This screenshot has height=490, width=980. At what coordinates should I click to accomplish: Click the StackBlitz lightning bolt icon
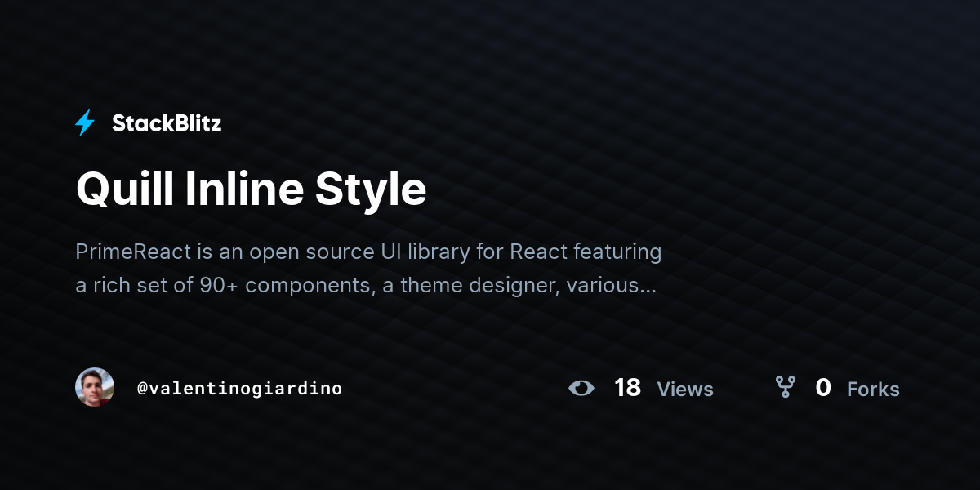[x=85, y=122]
